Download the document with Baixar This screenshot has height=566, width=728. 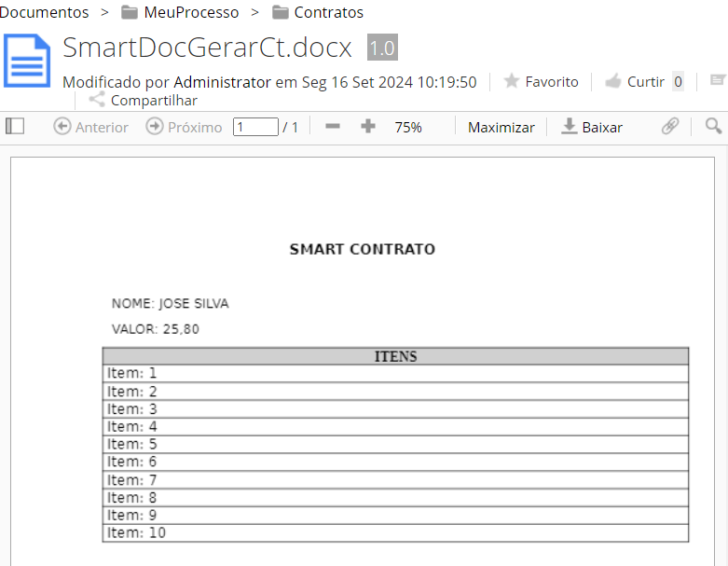click(x=592, y=127)
